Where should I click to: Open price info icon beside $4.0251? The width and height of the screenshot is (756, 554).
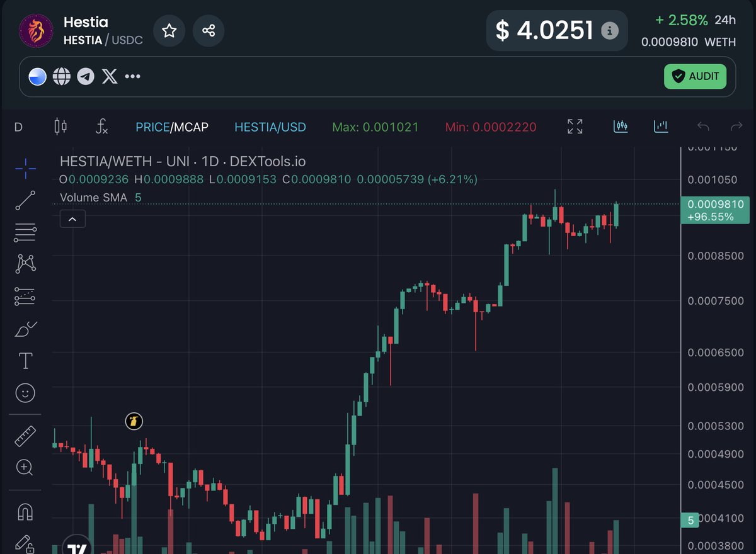pos(609,30)
